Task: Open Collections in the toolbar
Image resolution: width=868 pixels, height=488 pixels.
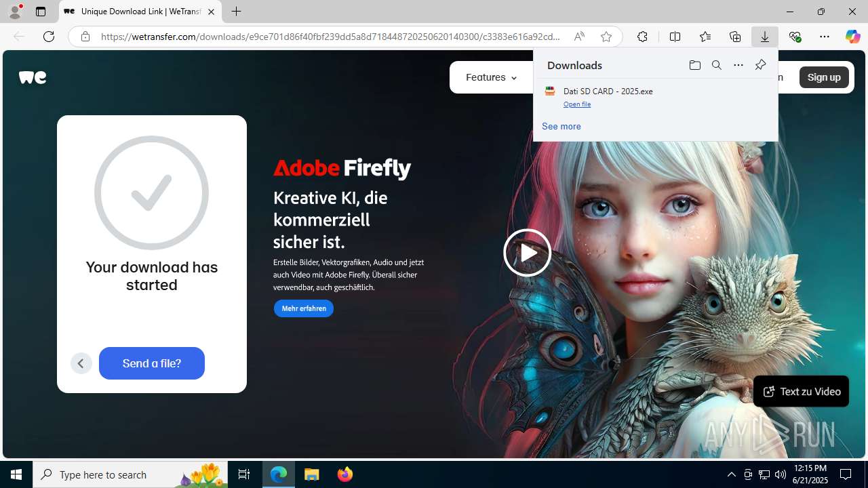Action: pyautogui.click(x=735, y=37)
